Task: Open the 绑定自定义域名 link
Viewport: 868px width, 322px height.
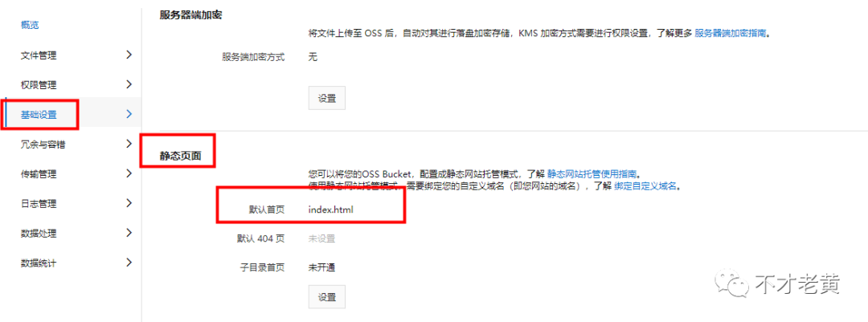Action: pyautogui.click(x=645, y=186)
